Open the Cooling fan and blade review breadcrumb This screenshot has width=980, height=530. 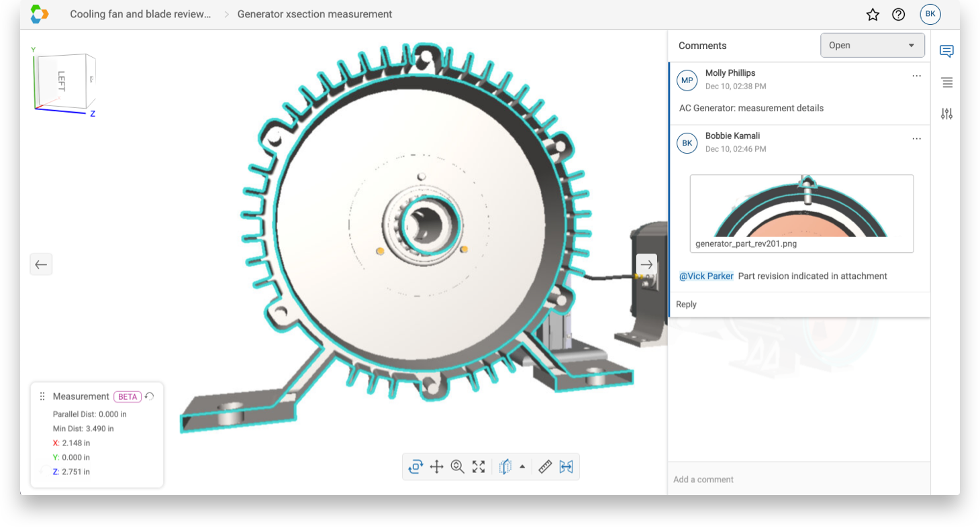click(140, 14)
